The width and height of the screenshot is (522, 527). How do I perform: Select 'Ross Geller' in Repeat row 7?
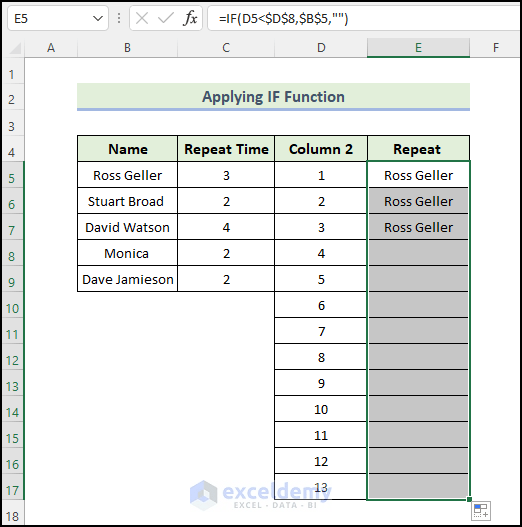click(418, 227)
